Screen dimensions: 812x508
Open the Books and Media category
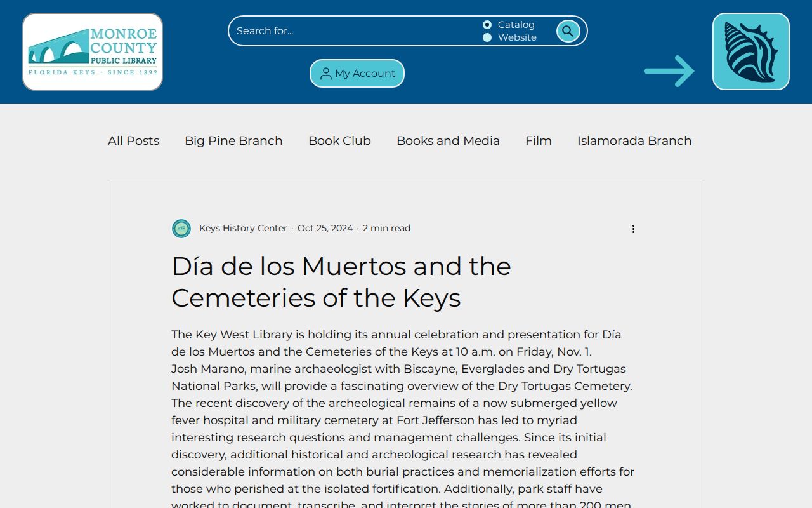coord(448,141)
